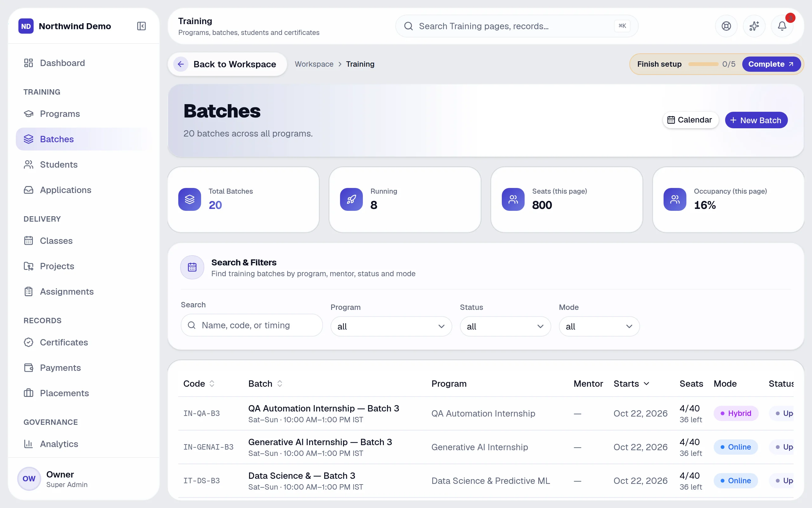Click the Search & Filters calendar icon
The image size is (812, 508).
[x=192, y=267]
